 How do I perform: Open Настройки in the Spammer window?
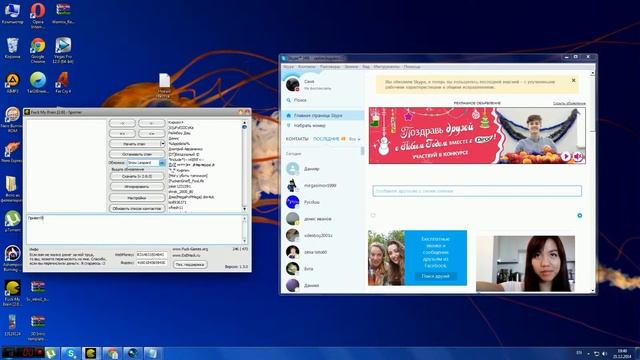coord(137,198)
